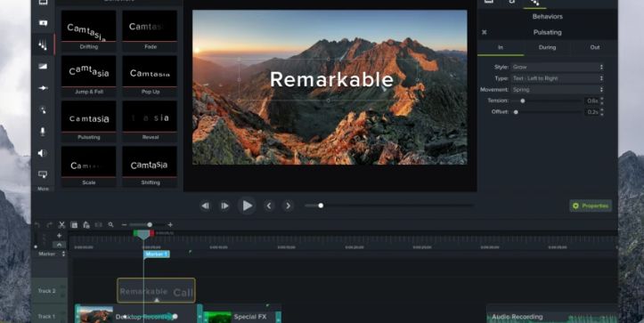Click the preview playback scrubber handle
644x323 pixels.
click(x=321, y=206)
